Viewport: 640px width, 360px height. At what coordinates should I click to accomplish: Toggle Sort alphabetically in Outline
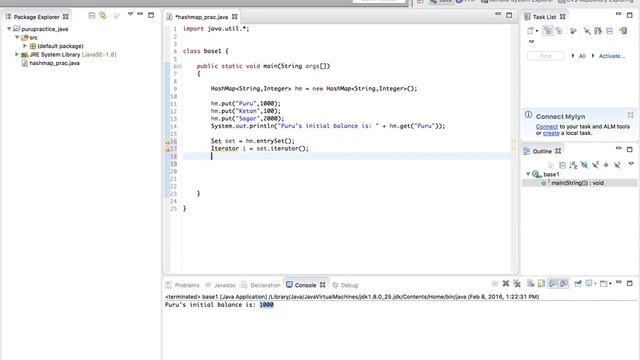tap(573, 165)
